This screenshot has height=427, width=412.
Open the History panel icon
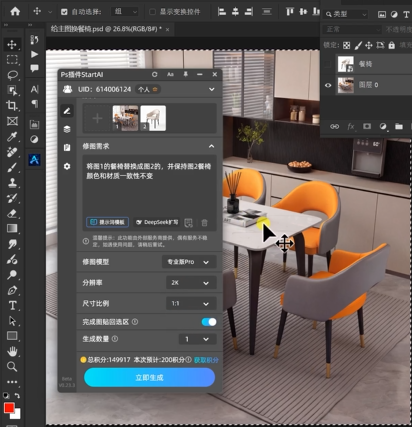point(34,40)
